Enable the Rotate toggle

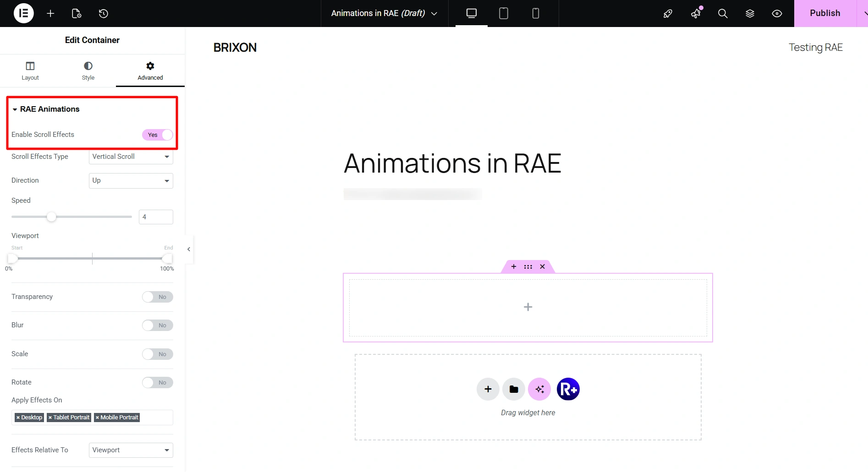(158, 383)
